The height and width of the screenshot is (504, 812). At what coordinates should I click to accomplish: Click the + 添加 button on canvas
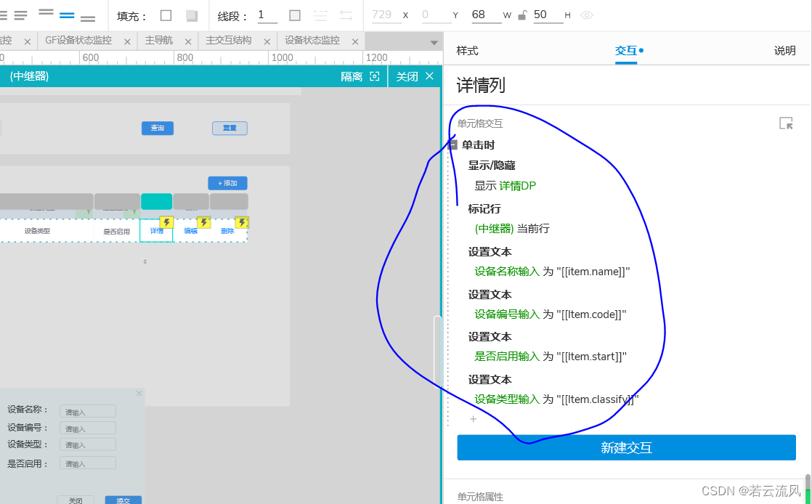(x=227, y=183)
